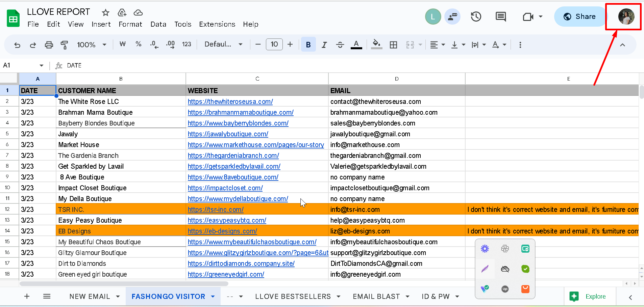Viewport: 644px width, 307px height.
Task: Select column C header
Action: coord(257,79)
